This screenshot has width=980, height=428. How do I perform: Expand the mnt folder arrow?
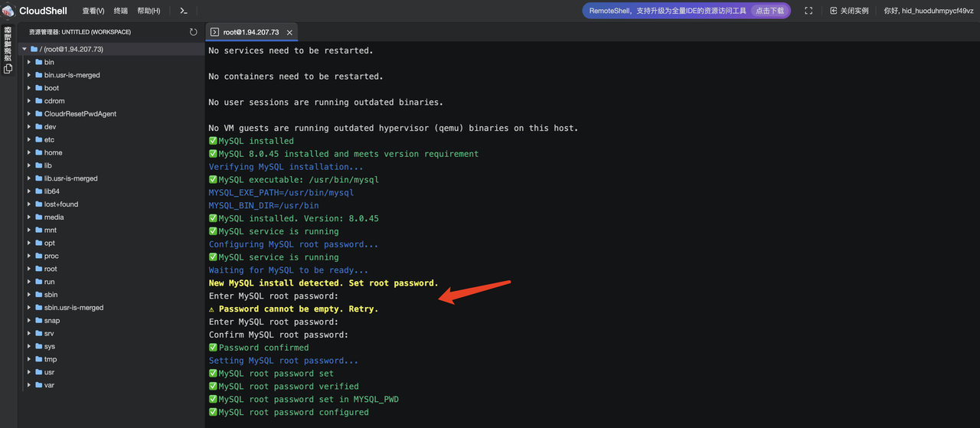[29, 230]
